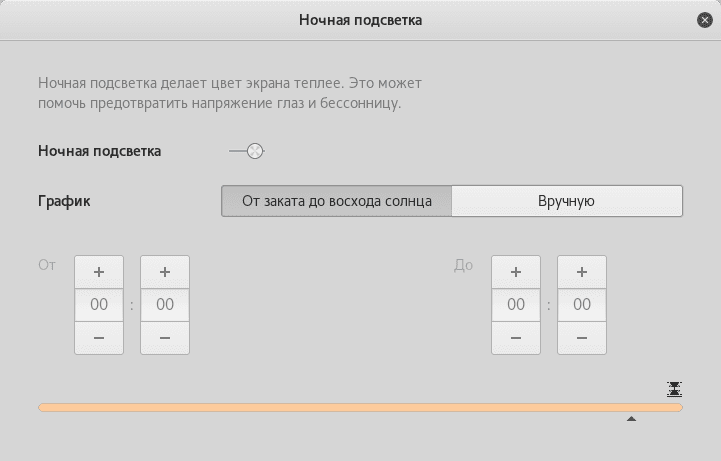Click the От hours input field
This screenshot has width=721, height=461.
99,305
